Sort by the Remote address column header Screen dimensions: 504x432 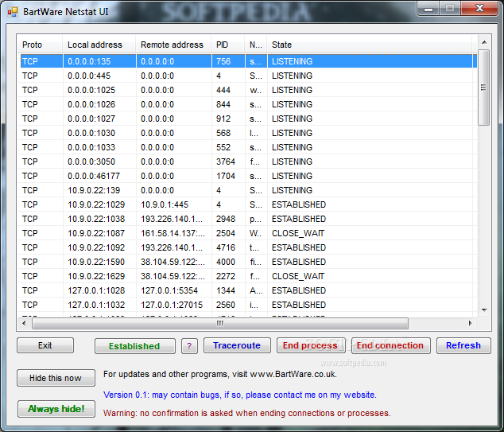(173, 45)
